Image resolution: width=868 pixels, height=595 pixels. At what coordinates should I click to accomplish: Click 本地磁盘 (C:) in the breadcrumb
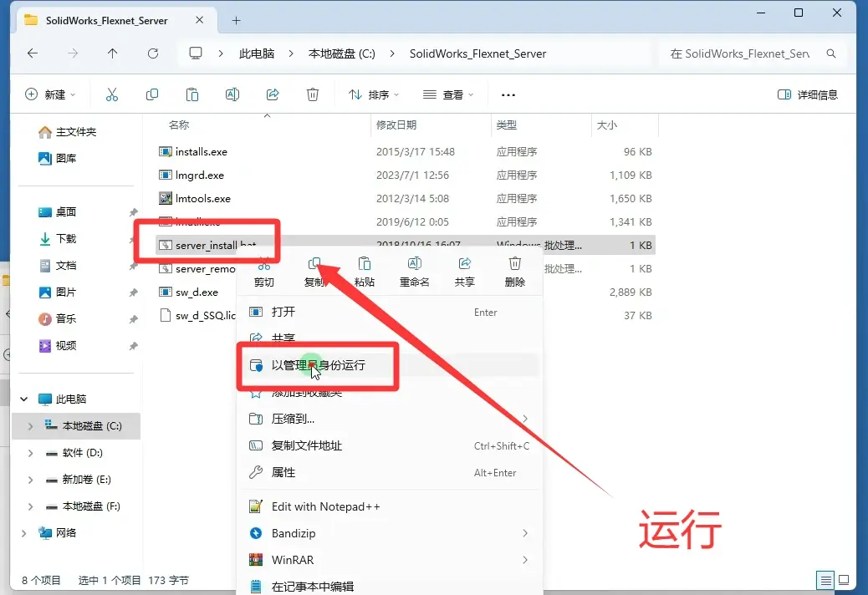[x=341, y=53]
